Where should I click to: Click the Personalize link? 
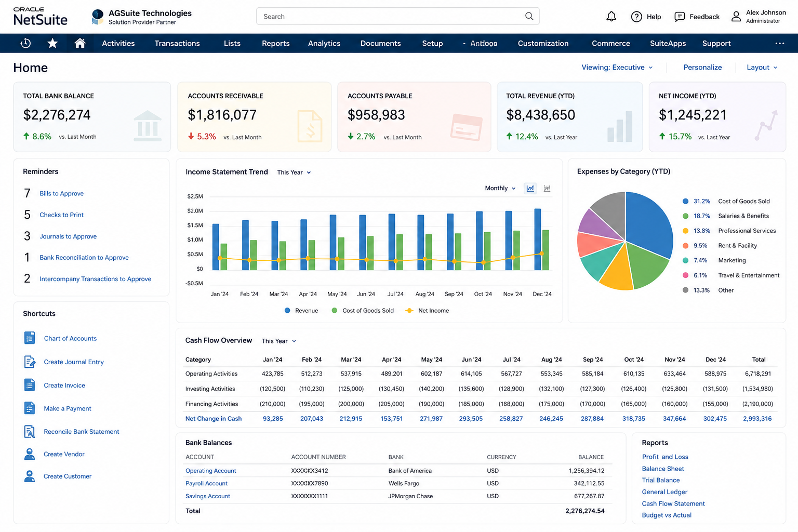point(702,68)
